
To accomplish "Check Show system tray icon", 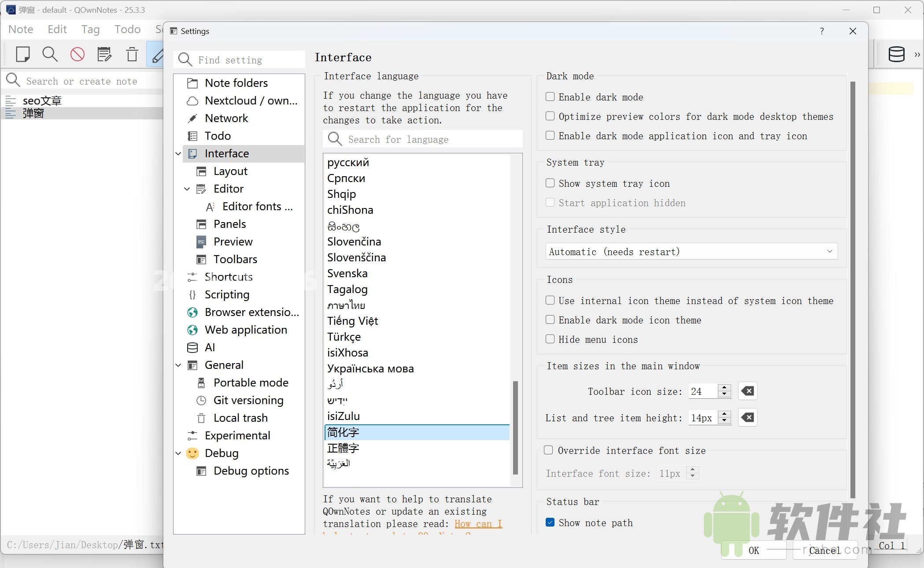I will (x=550, y=183).
